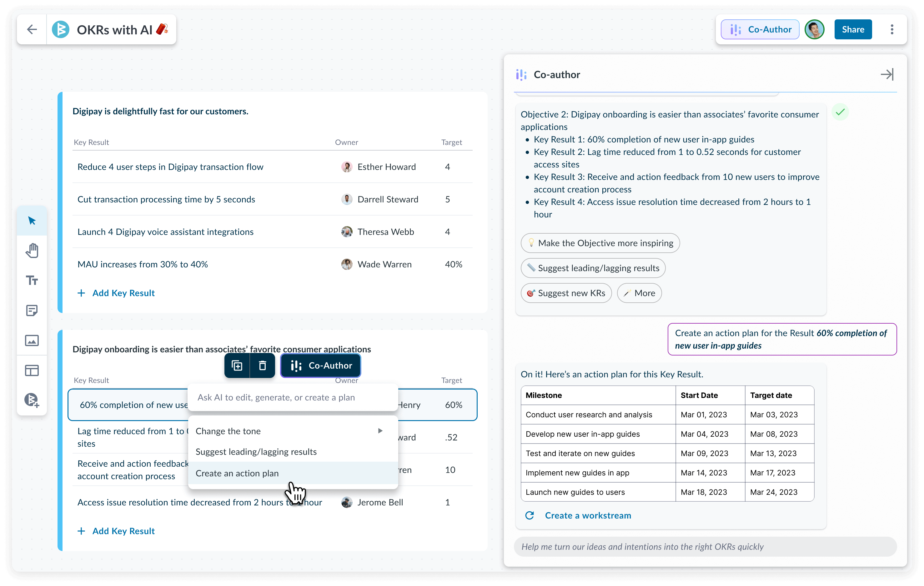Click Jerome Bell's avatar
924x586 pixels.
click(x=346, y=502)
